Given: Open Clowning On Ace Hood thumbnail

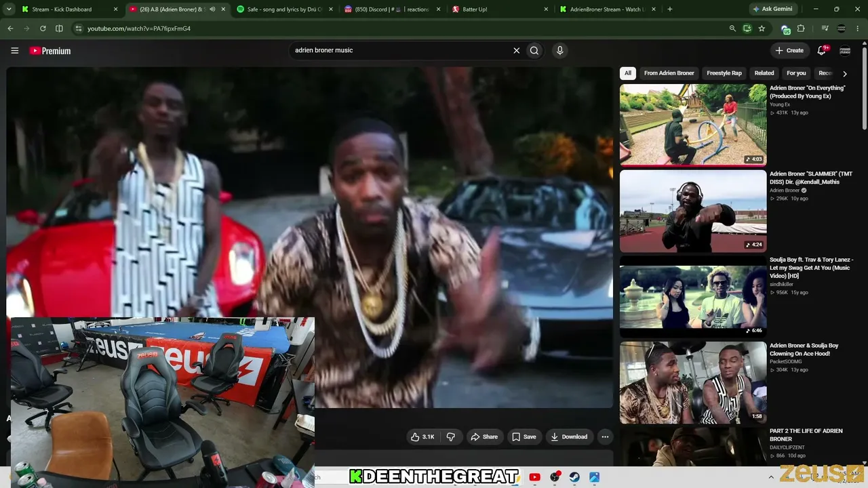Looking at the screenshot, I should coord(693,383).
